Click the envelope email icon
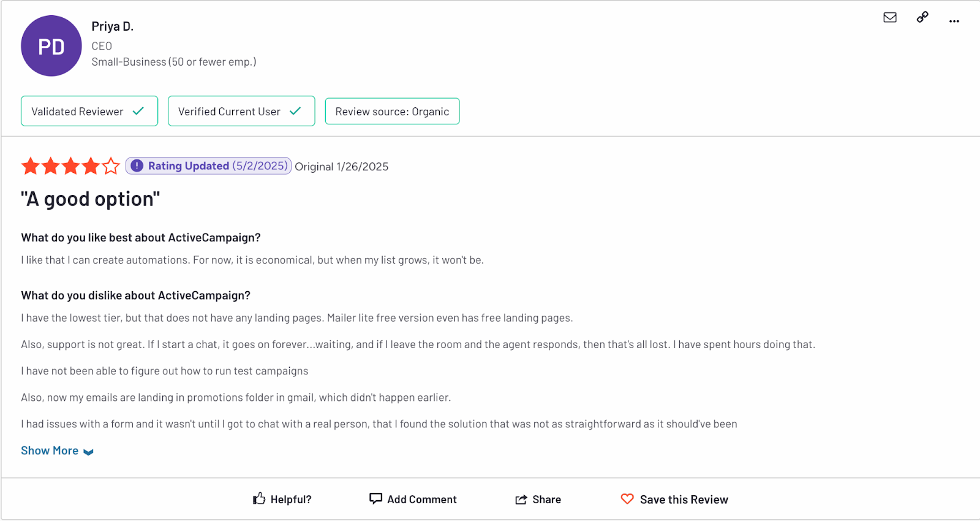Viewport: 980px width, 521px height. [x=890, y=17]
